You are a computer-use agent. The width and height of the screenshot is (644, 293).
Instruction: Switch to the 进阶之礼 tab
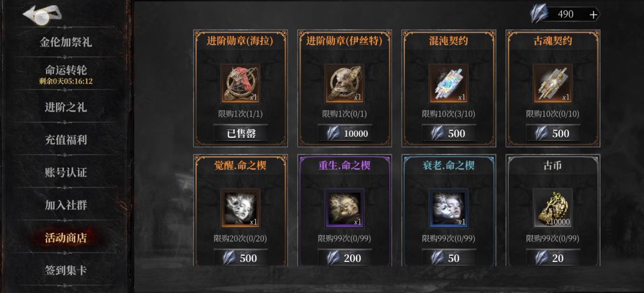coord(66,107)
